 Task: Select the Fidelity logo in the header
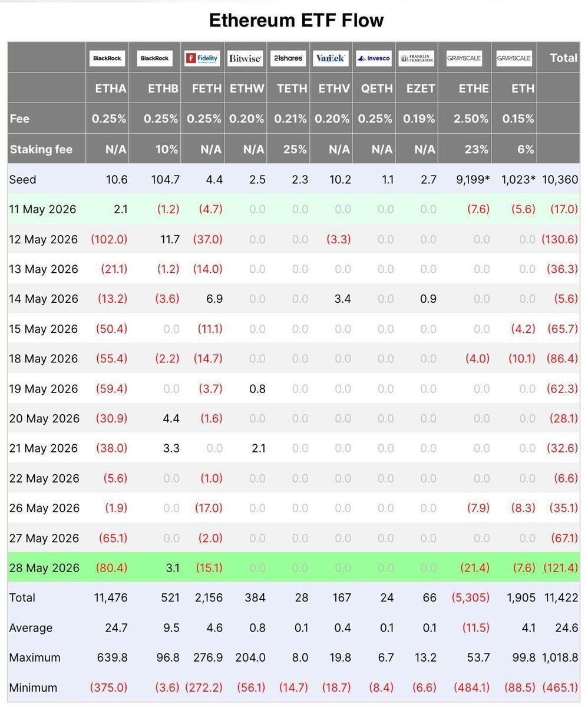pos(202,58)
